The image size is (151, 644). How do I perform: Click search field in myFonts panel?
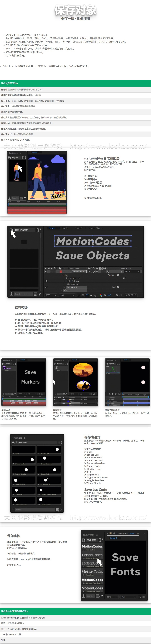(90, 596)
